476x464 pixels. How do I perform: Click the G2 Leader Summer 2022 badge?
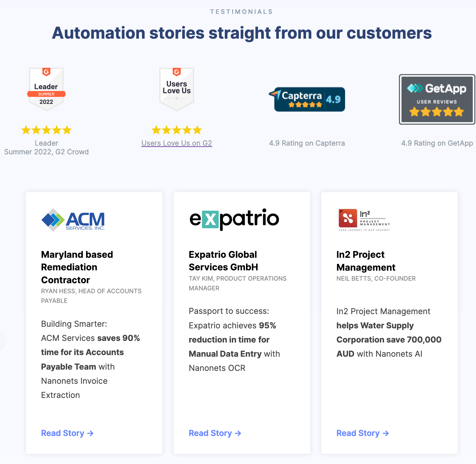pos(46,89)
